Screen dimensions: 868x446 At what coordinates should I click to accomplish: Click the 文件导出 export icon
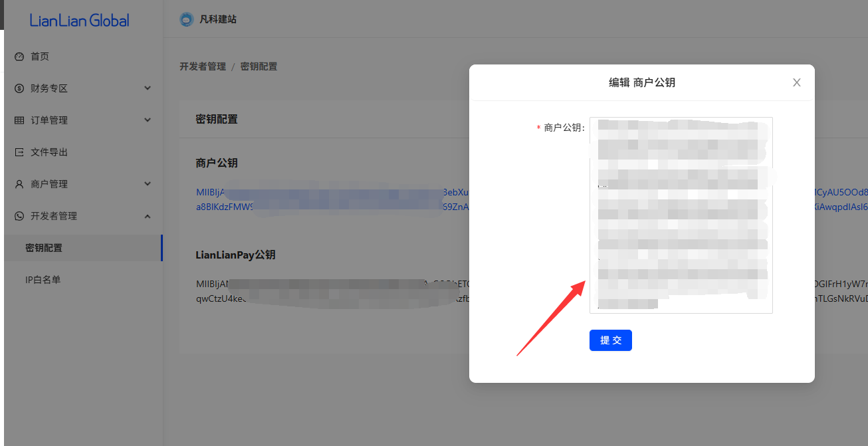[19, 152]
